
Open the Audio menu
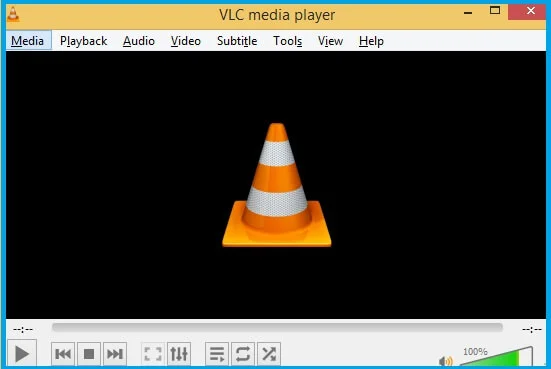click(x=139, y=41)
